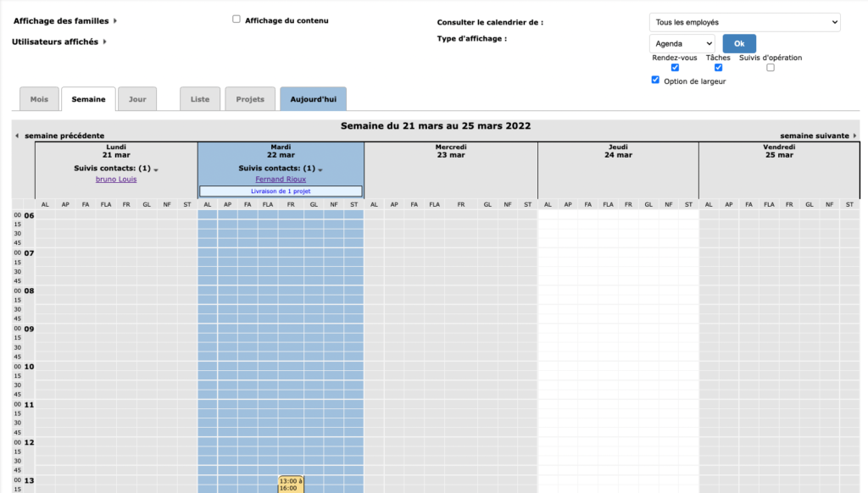Jump to Aujourd'hui view

pyautogui.click(x=313, y=99)
